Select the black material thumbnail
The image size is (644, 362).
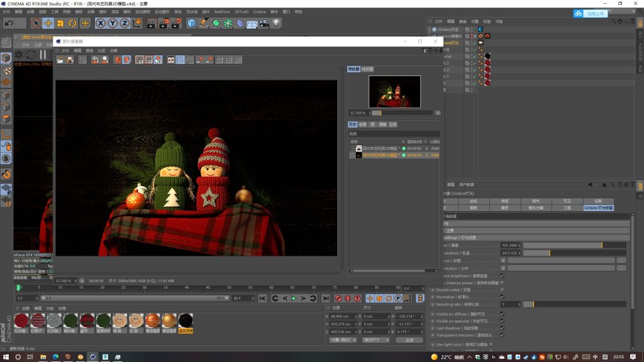coord(186,321)
